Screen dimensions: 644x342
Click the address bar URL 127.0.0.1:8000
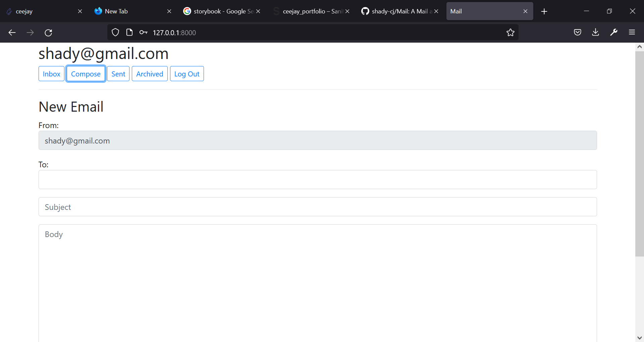pyautogui.click(x=174, y=33)
